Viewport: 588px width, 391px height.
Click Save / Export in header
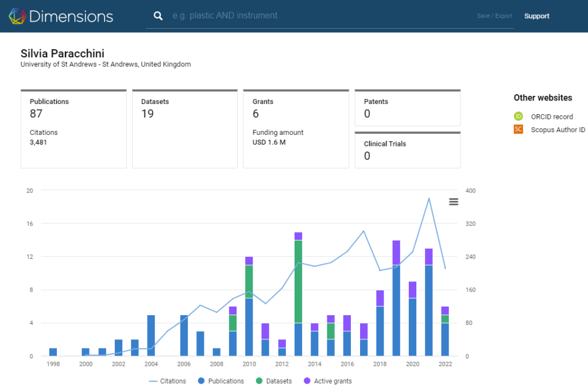[x=494, y=16]
